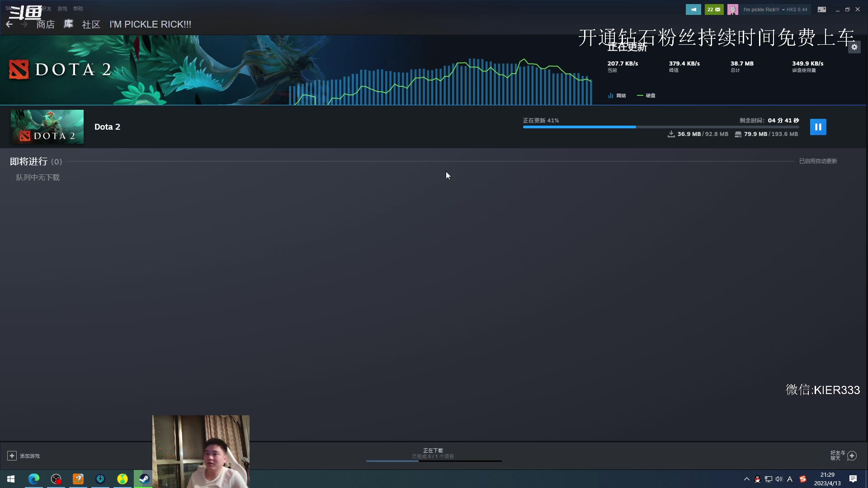The image size is (868, 488).
Task: Open download settings gear icon
Action: (x=854, y=47)
